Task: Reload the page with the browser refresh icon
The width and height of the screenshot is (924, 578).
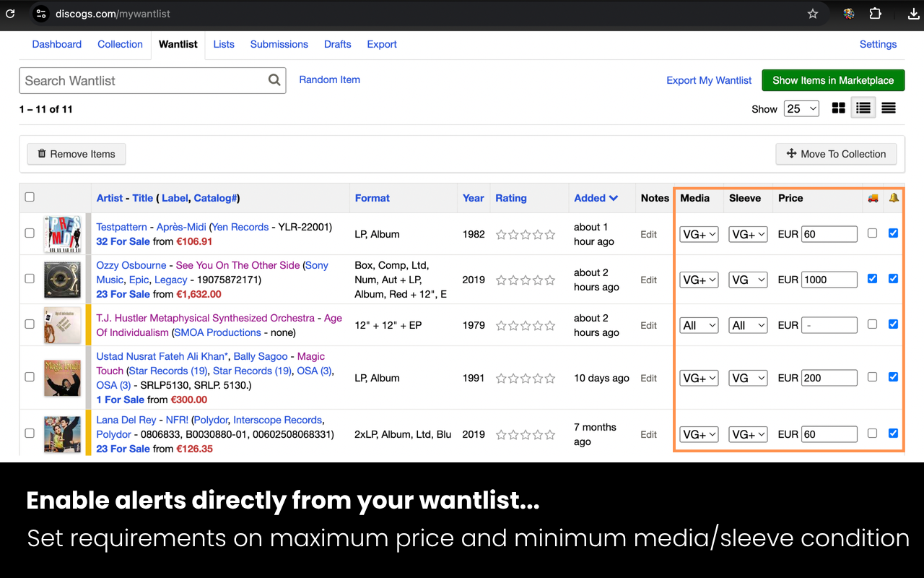Action: (x=10, y=14)
